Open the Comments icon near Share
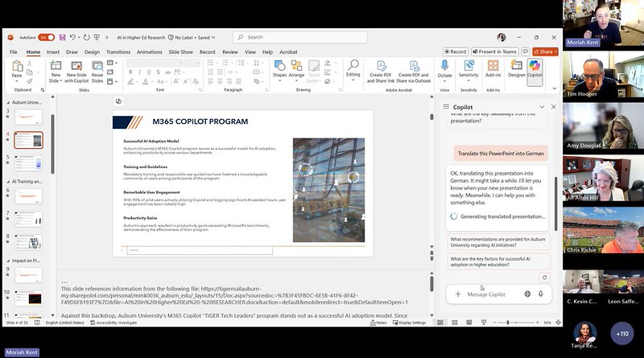This screenshot has height=358, width=644. click(x=526, y=51)
